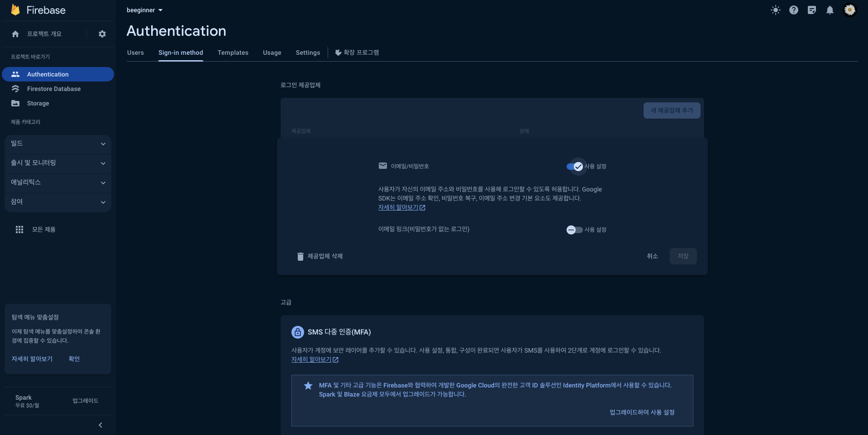The height and width of the screenshot is (435, 868).
Task: Click the 취소 button
Action: coord(652,256)
